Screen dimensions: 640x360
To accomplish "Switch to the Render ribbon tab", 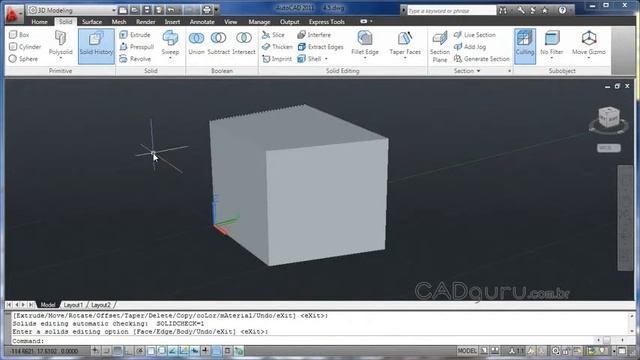I will [x=145, y=22].
